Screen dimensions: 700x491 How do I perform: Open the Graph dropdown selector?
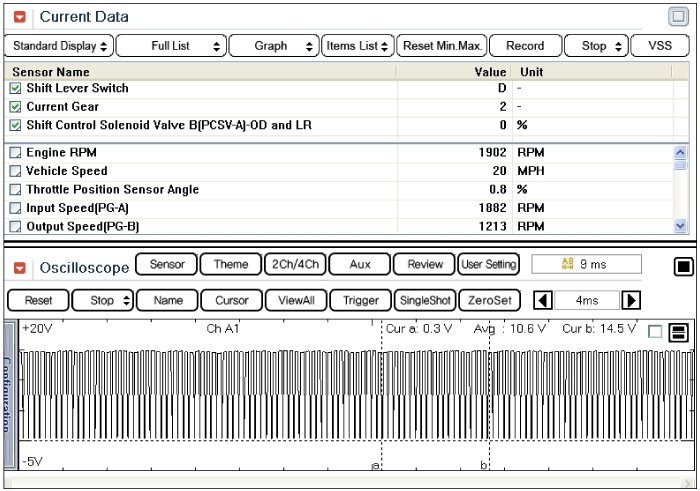coord(274,46)
